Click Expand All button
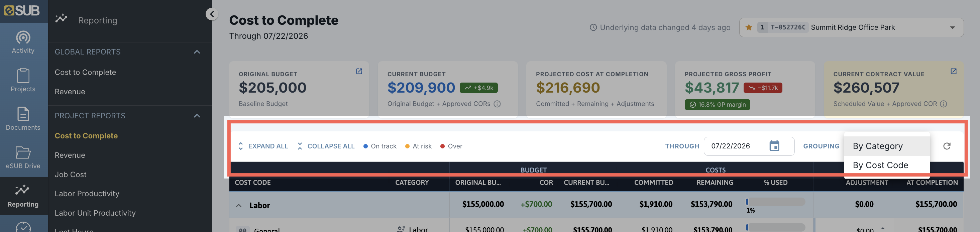Image resolution: width=980 pixels, height=232 pixels. tap(263, 146)
